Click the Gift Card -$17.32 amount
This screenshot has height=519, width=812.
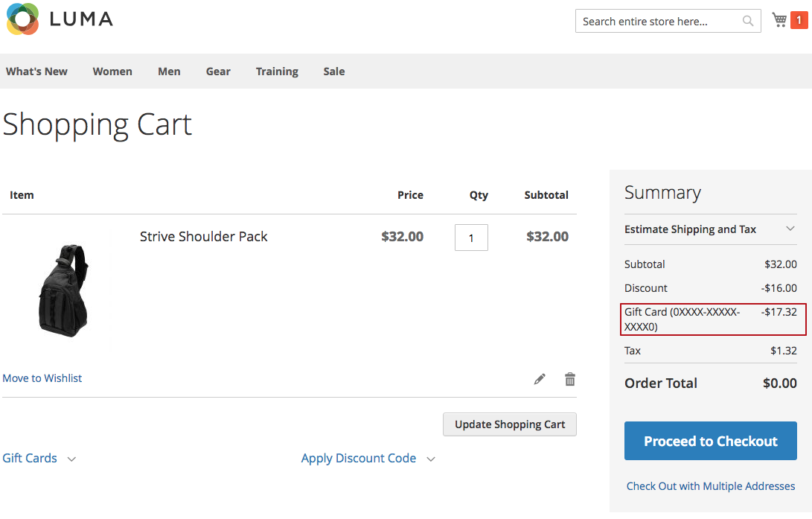pos(779,312)
